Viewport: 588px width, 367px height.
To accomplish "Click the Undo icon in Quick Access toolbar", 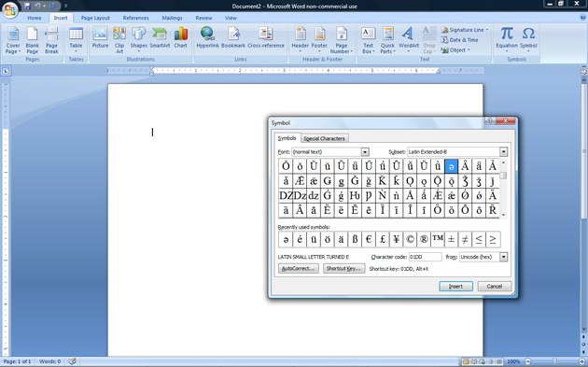I will (37, 6).
